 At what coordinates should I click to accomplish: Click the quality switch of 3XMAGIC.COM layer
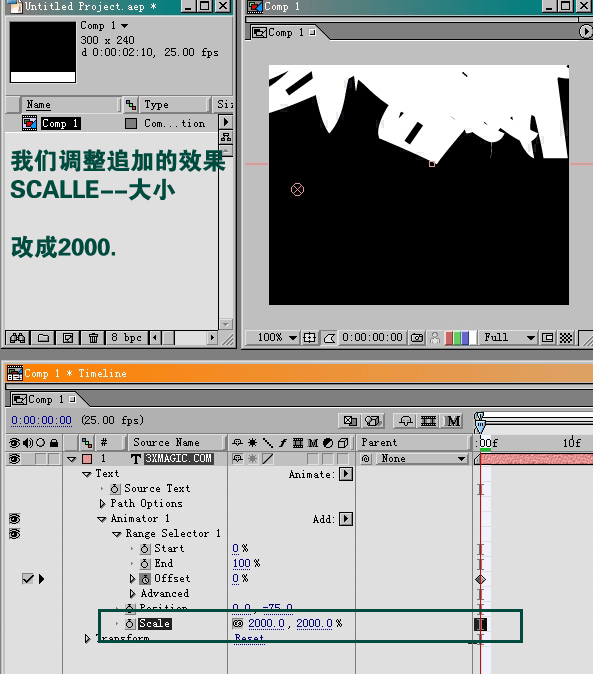pyautogui.click(x=268, y=459)
